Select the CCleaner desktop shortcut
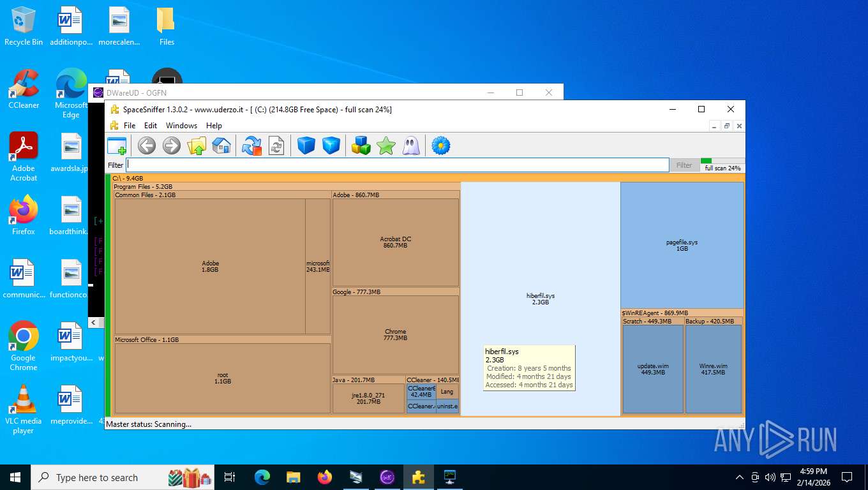The height and width of the screenshot is (490, 868). point(24,89)
